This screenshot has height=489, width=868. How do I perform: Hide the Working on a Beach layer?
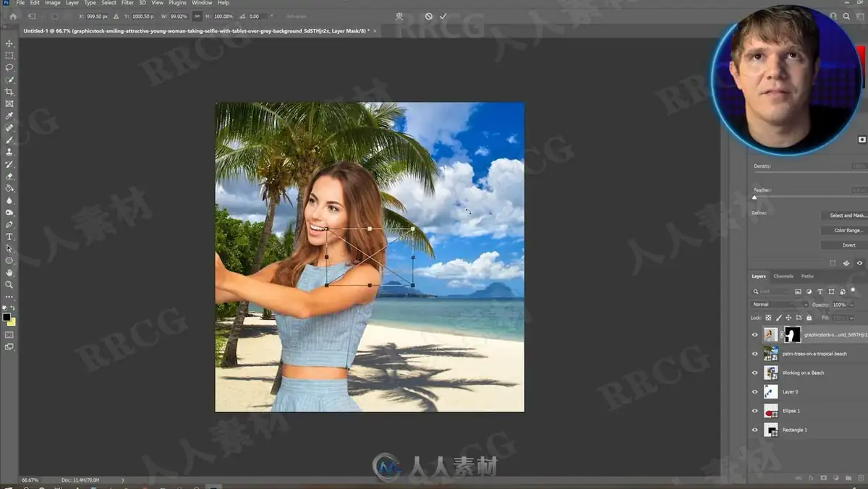pos(755,373)
